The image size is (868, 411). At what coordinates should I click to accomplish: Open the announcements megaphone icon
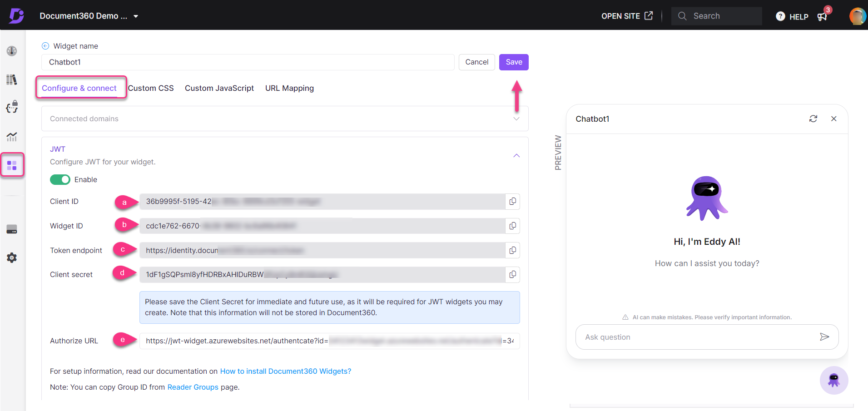pyautogui.click(x=823, y=16)
